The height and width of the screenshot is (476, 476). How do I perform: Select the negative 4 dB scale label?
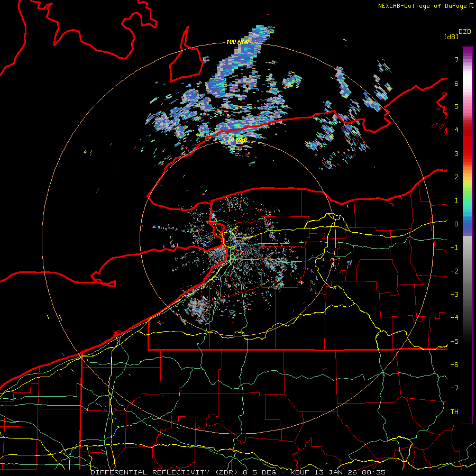[454, 318]
